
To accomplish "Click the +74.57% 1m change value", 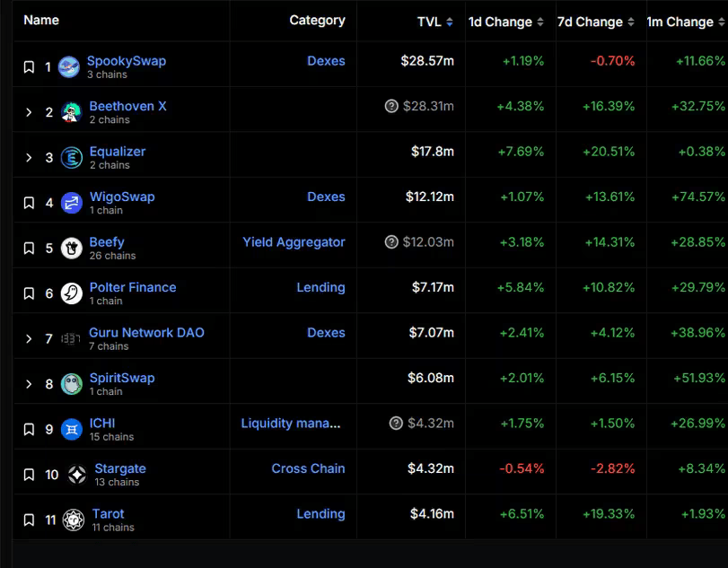I will 698,197.
